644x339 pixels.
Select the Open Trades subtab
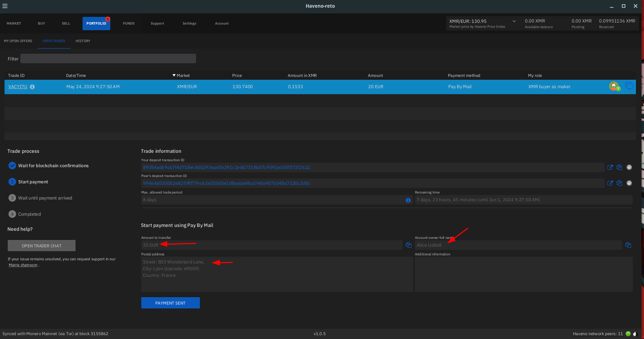pyautogui.click(x=54, y=41)
